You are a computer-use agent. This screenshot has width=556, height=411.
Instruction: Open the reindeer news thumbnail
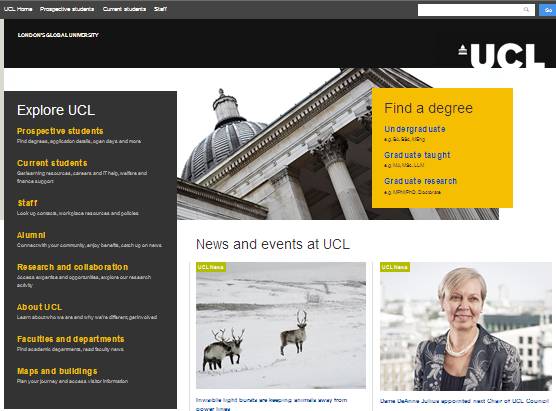[x=281, y=326]
